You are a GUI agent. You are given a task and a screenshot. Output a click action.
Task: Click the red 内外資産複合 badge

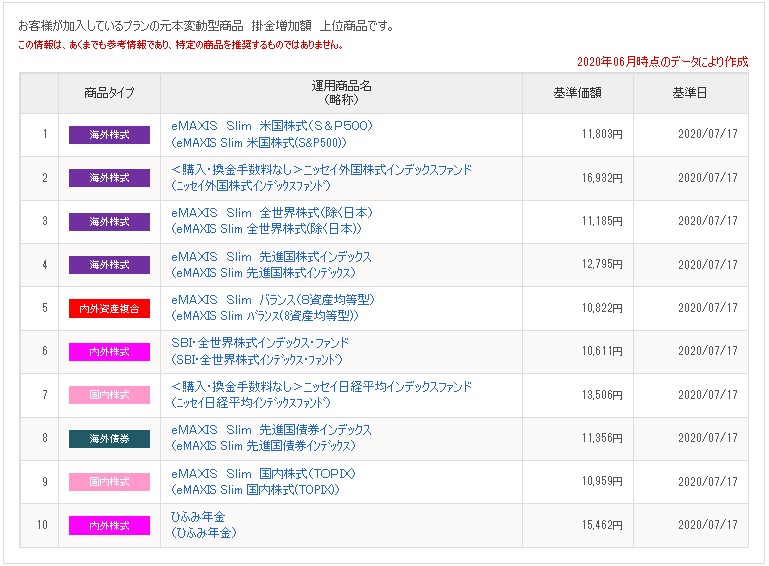coord(109,309)
